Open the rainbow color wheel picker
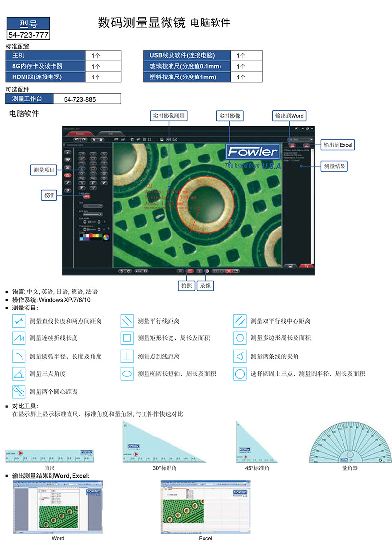 (x=106, y=237)
